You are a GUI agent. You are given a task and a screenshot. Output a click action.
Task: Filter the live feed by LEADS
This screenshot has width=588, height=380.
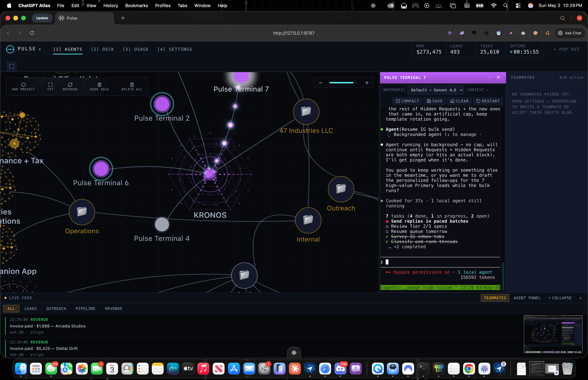click(31, 308)
